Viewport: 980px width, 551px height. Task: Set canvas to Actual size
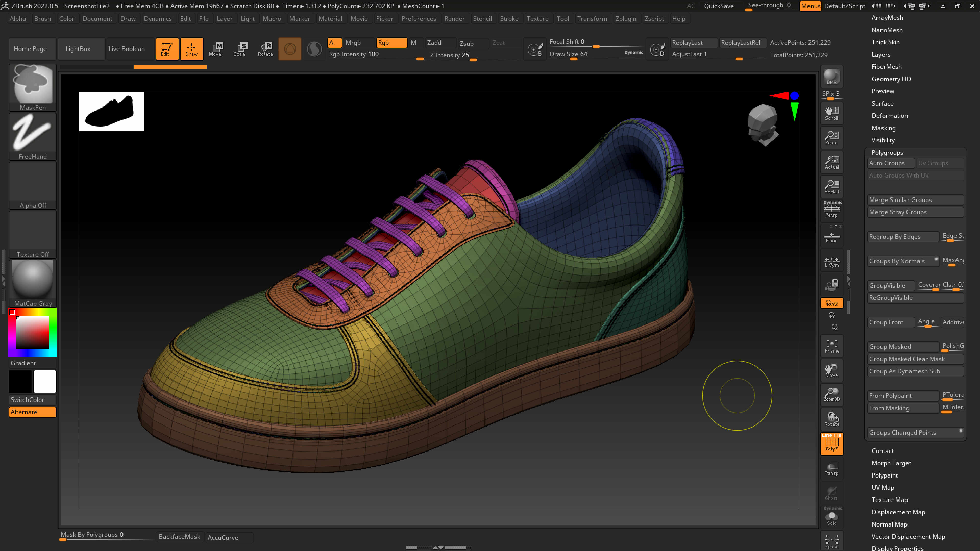click(832, 162)
